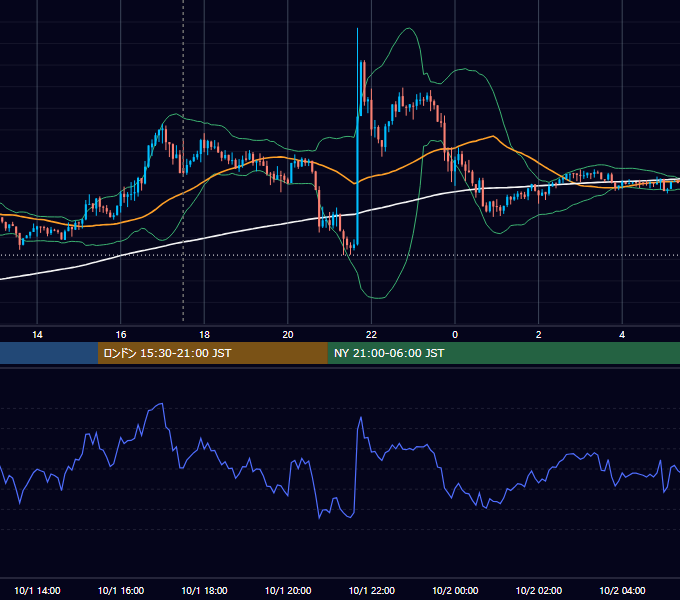This screenshot has height=600, width=680.
Task: Click the oscillator peak near 10/1 17:00
Action: (161, 404)
